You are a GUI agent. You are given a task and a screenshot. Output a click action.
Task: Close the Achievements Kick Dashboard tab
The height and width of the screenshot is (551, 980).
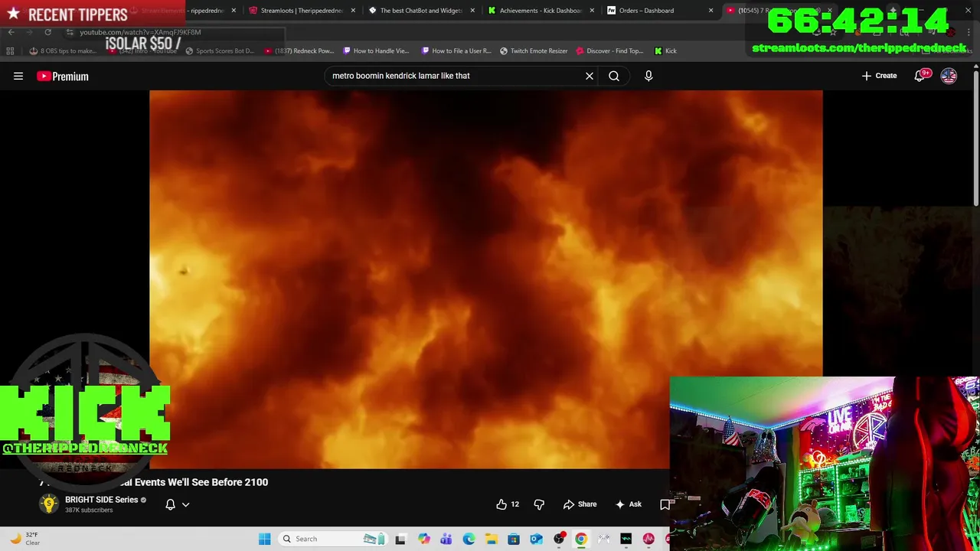coord(592,11)
